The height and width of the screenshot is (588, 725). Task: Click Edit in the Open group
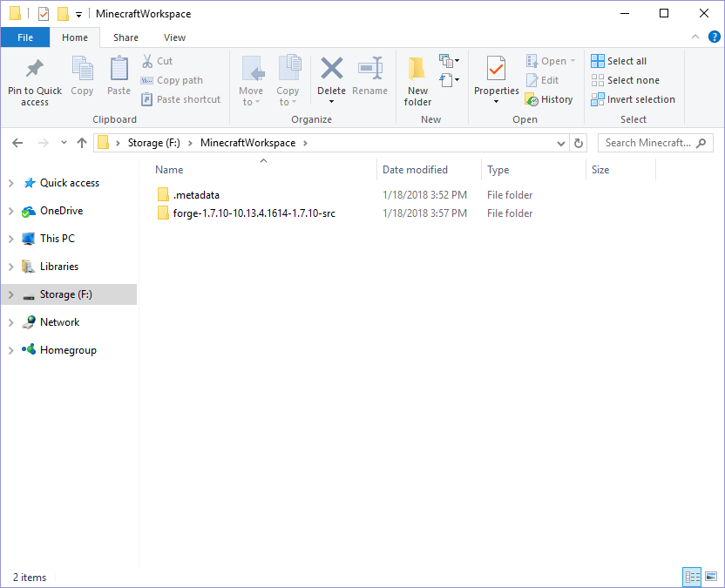coord(543,80)
